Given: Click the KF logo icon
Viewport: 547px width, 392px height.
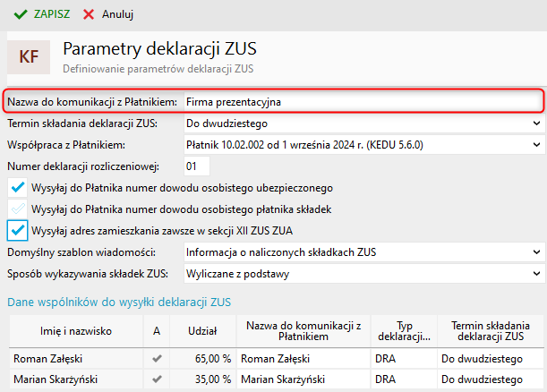Looking at the screenshot, I should pos(29,55).
